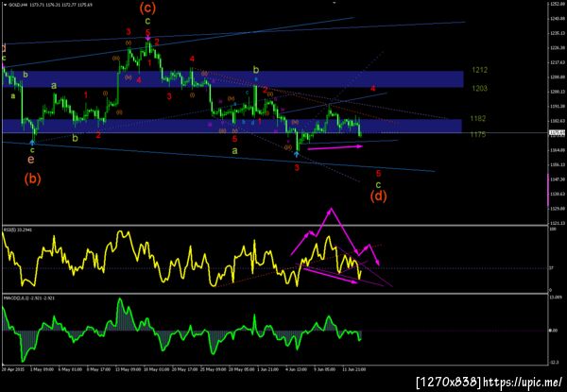The image size is (567, 392).
Task: Select the green MACD line
Action: pos(180,331)
